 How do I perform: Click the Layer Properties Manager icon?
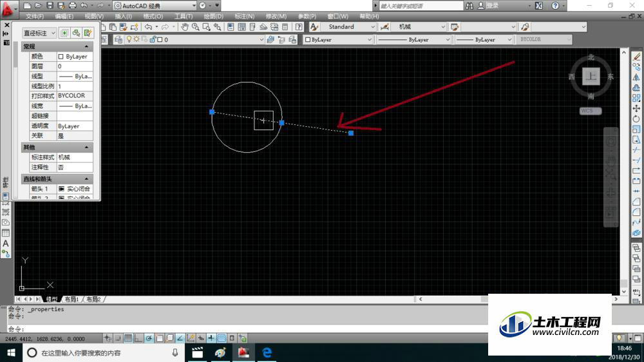[x=118, y=39]
